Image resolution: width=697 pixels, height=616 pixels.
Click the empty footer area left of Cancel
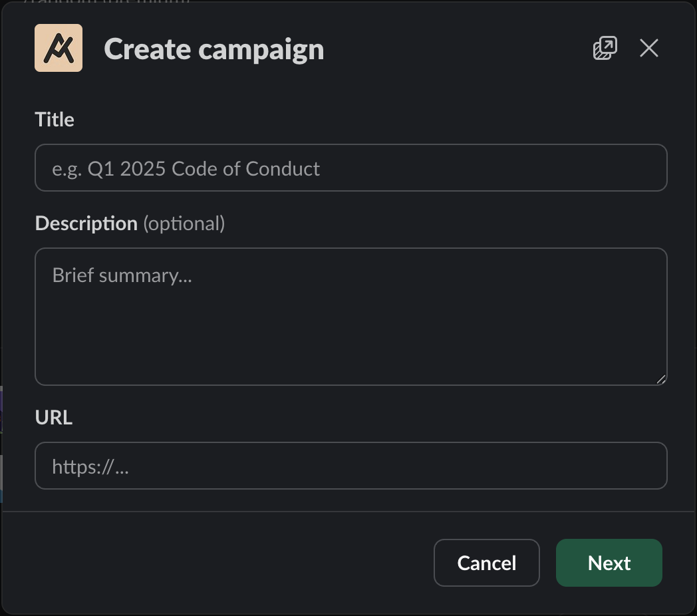pyautogui.click(x=219, y=563)
